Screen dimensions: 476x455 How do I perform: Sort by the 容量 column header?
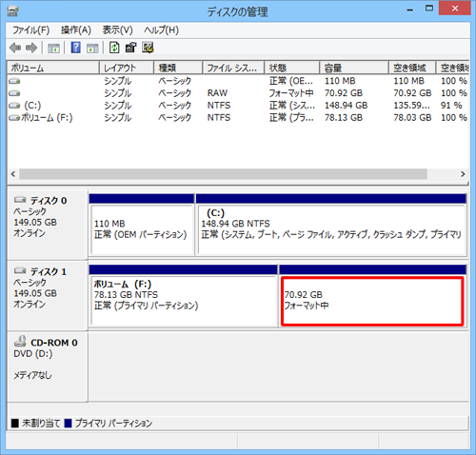click(x=354, y=68)
